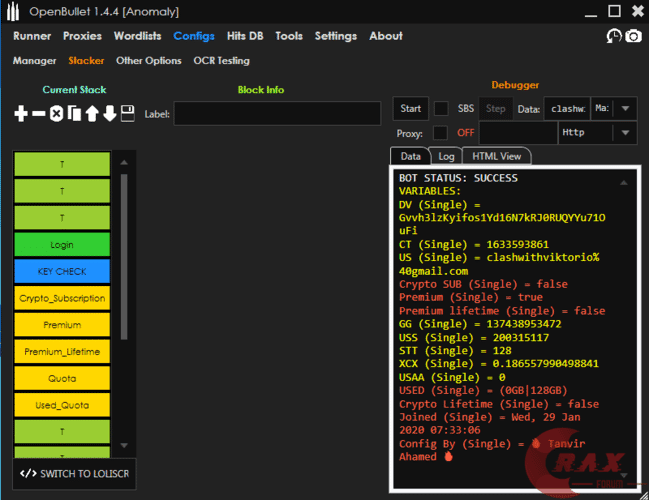Move selected block up with arrow icon
649x500 pixels.
pyautogui.click(x=92, y=114)
